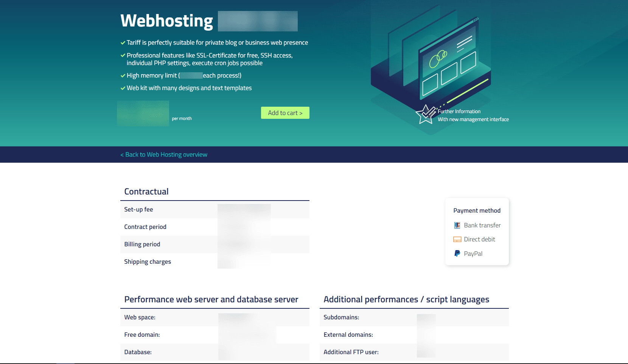Click checkmark beside Professional features line
628x364 pixels.
123,55
